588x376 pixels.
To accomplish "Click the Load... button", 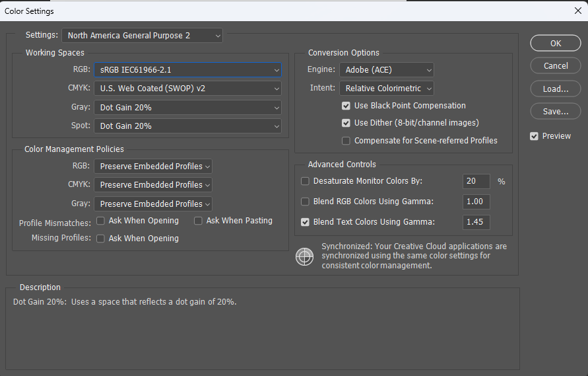I will 556,89.
